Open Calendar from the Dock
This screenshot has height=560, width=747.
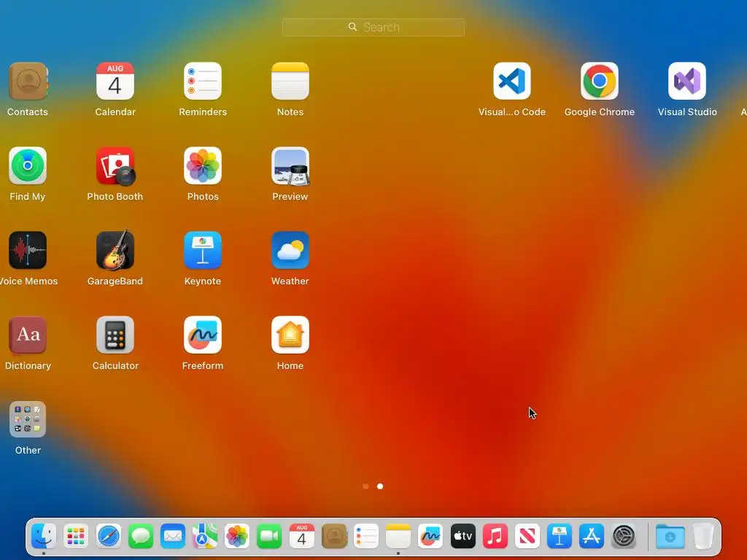pos(302,537)
